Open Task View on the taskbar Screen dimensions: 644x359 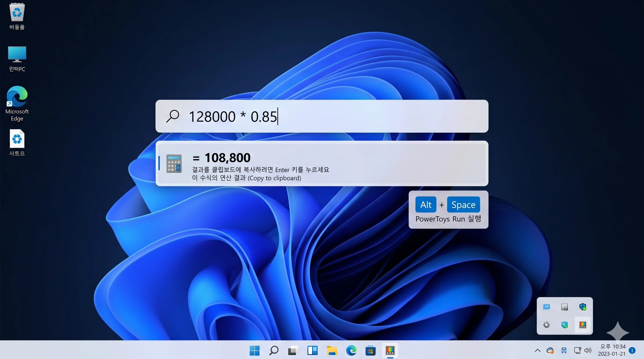293,351
